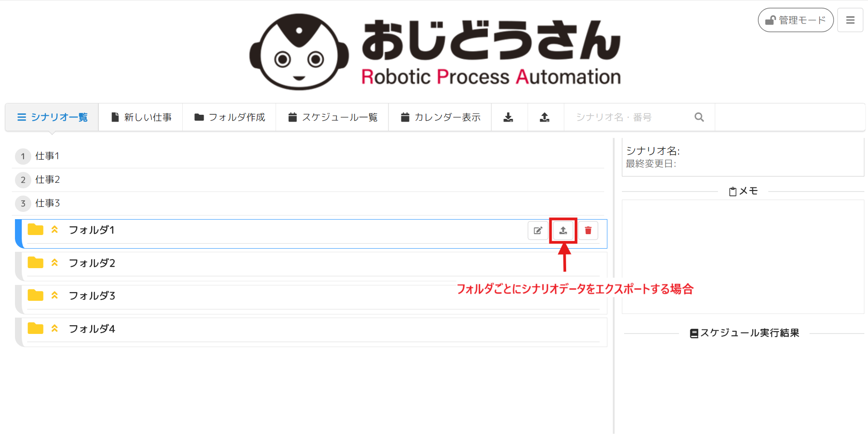Select scenario 仕事2
The image size is (868, 441).
(x=48, y=180)
